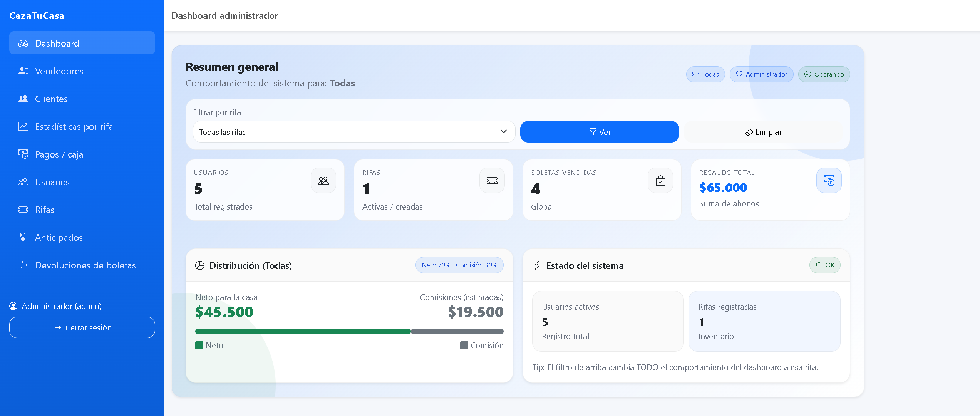Navigate to Estadísticas por rifa
Viewport: 980px width, 416px height.
click(x=74, y=126)
